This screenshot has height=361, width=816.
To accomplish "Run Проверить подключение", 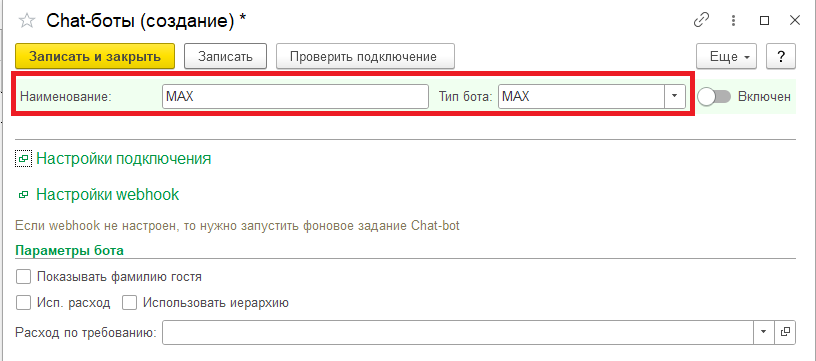I will [365, 56].
